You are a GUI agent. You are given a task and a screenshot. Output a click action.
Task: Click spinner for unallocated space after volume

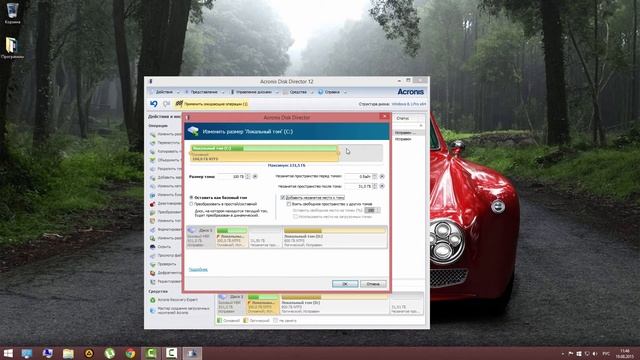point(375,186)
